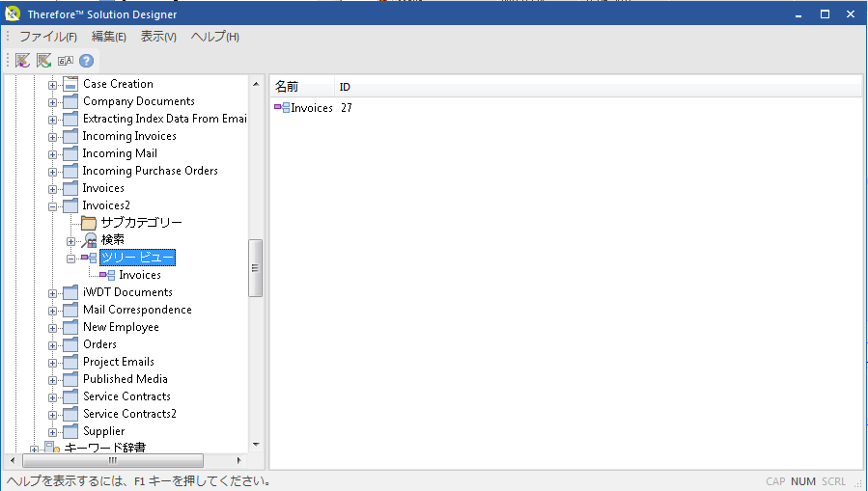
Task: Expand the Incoming Purchase Orders node
Action: 52,172
